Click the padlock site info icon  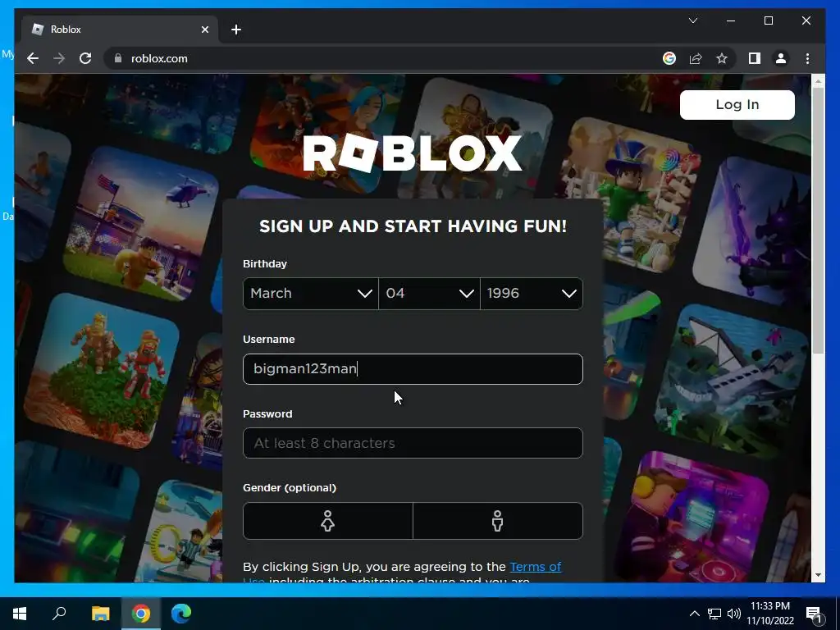coord(118,58)
